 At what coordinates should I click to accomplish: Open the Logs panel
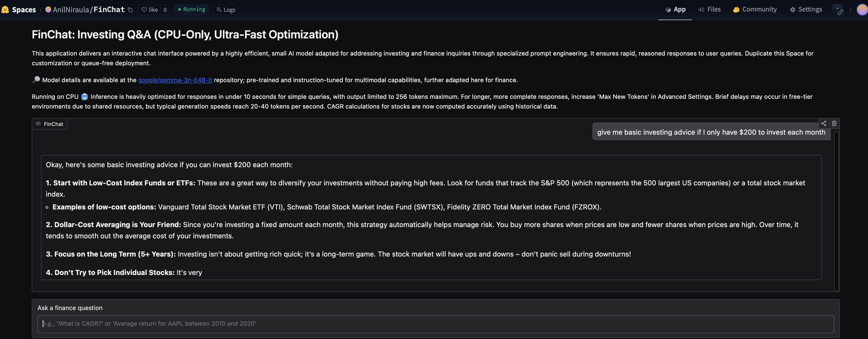(226, 10)
